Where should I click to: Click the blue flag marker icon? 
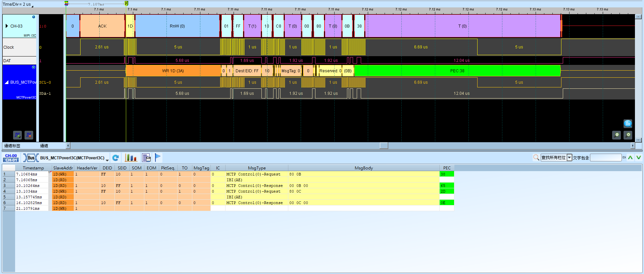(158, 157)
